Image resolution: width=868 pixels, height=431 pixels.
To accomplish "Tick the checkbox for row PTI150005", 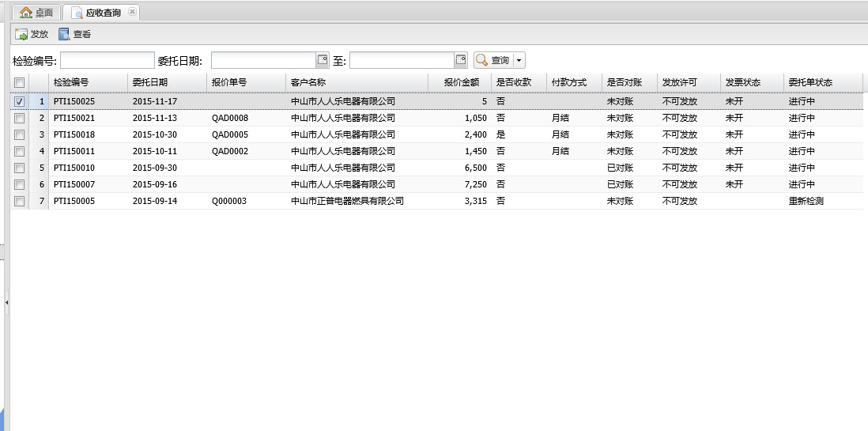I will point(20,201).
